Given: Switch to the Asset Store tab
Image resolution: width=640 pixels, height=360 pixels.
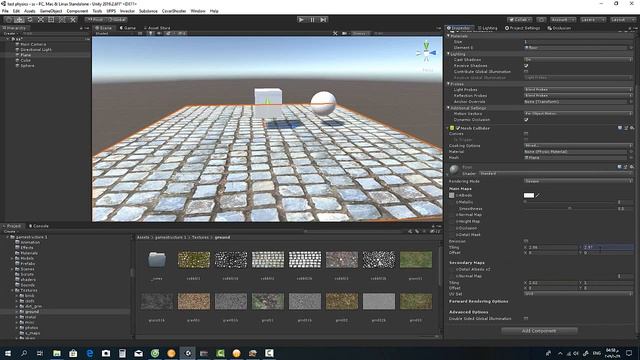Looking at the screenshot, I should point(157,28).
